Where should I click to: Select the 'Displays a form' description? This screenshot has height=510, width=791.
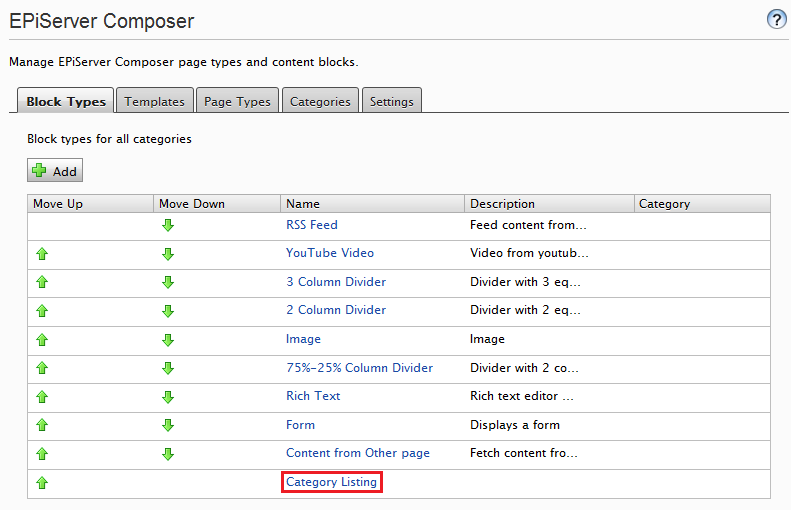[515, 425]
